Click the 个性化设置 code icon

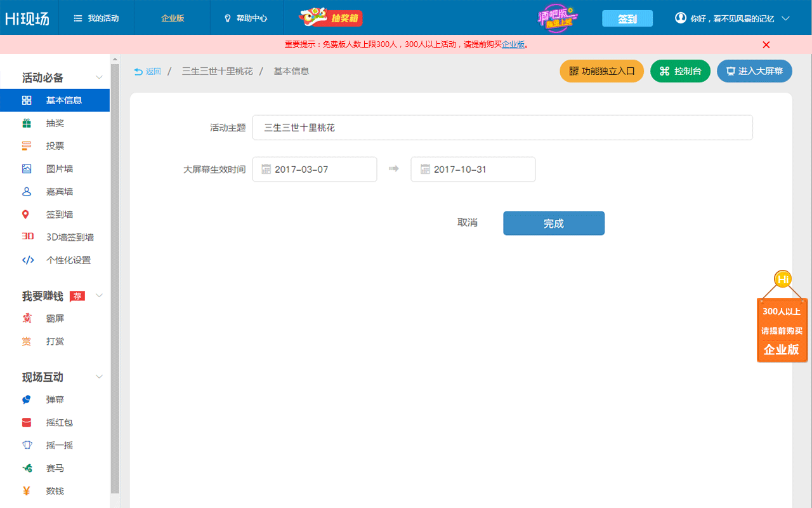pyautogui.click(x=28, y=260)
